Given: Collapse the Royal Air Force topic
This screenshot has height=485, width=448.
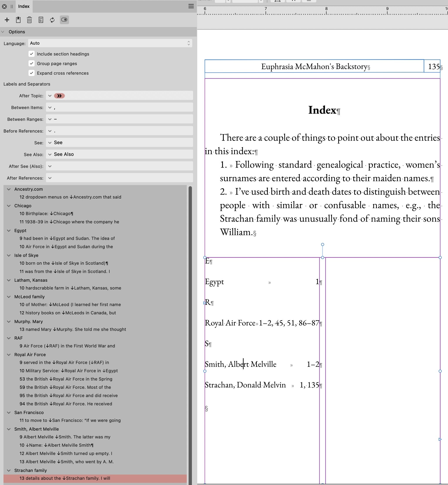Looking at the screenshot, I should click(x=9, y=355).
